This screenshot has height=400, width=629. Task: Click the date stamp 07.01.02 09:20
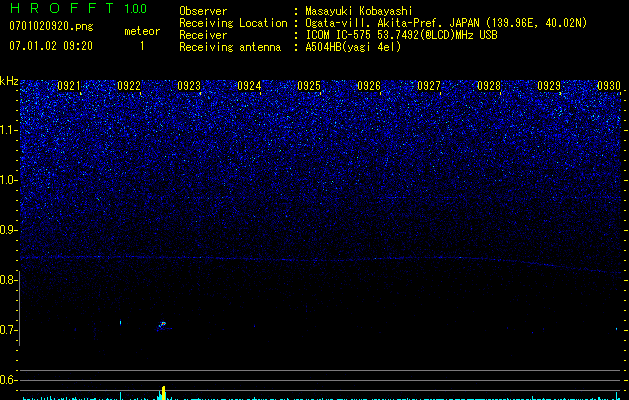coord(51,46)
